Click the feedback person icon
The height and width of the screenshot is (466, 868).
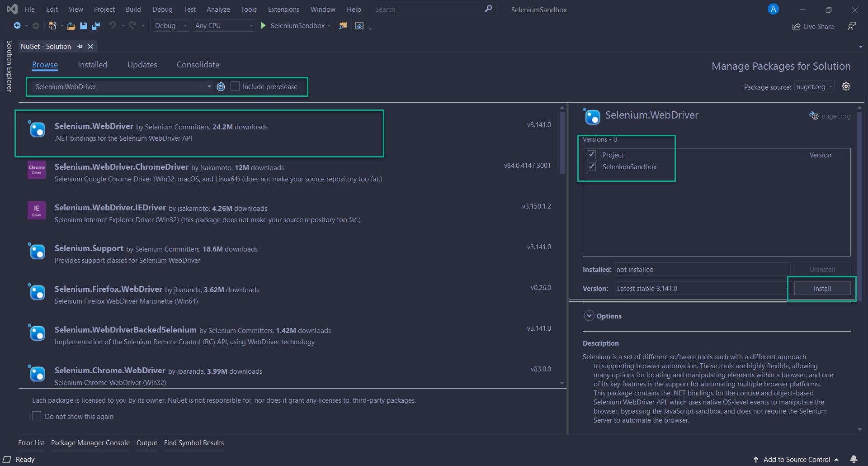852,26
